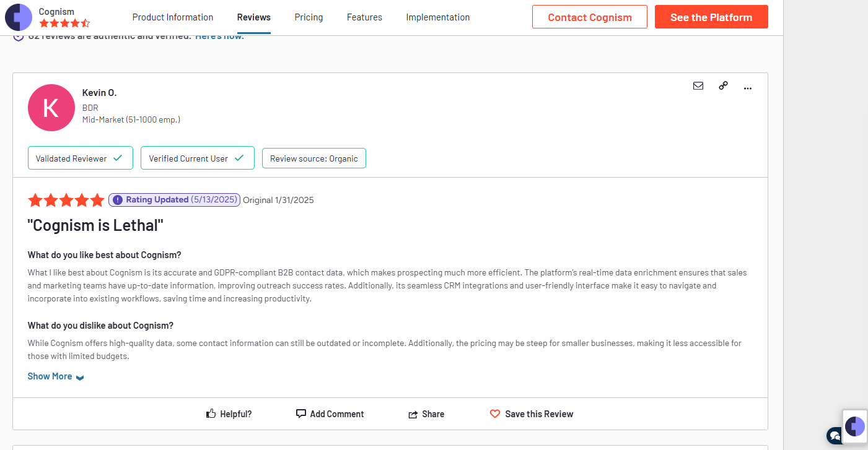Open the three-dot more options menu
868x450 pixels.
point(748,87)
